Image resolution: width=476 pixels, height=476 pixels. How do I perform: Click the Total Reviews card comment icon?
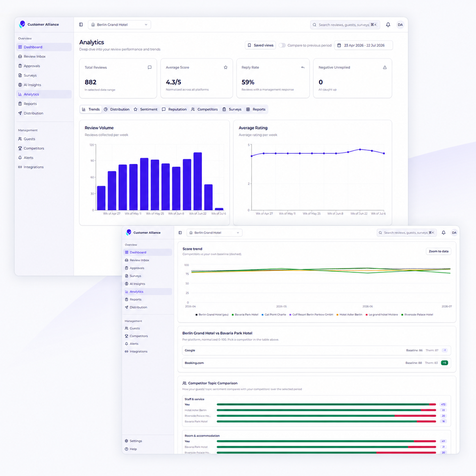(x=150, y=67)
